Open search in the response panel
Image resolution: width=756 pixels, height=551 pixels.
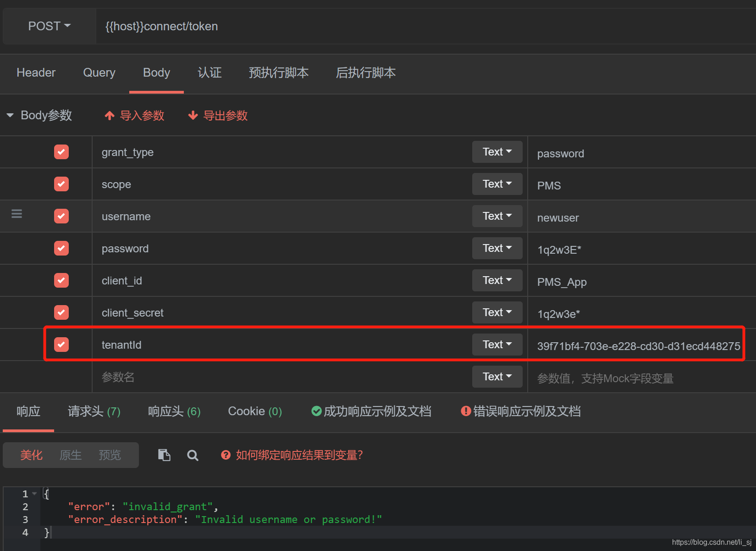[x=193, y=455]
